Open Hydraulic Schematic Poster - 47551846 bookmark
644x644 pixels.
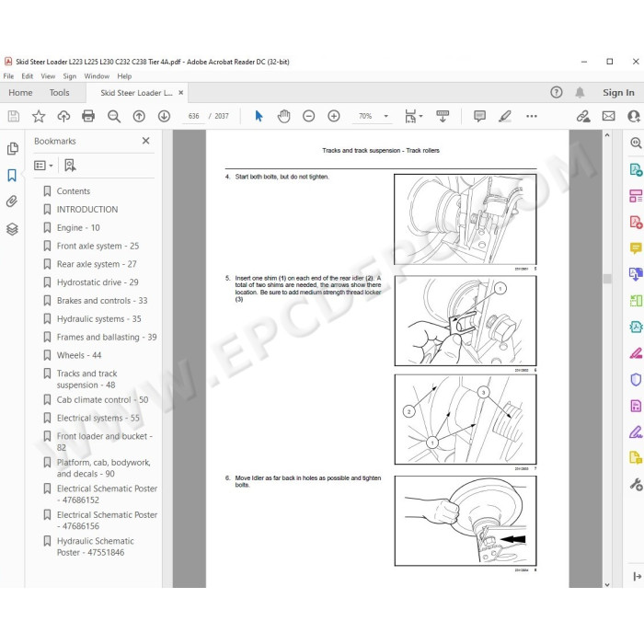96,546
